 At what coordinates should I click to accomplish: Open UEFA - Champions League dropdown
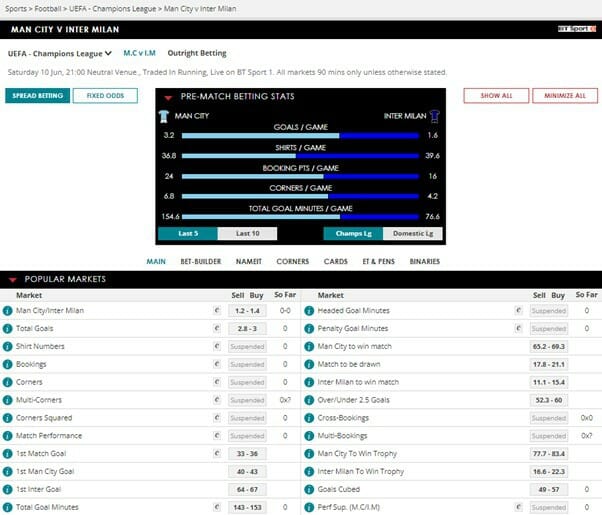[60, 53]
